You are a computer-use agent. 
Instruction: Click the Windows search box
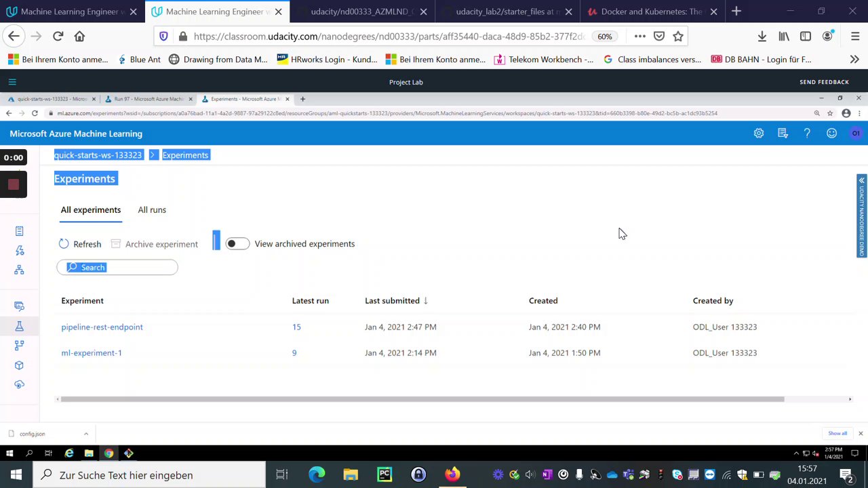tap(149, 475)
